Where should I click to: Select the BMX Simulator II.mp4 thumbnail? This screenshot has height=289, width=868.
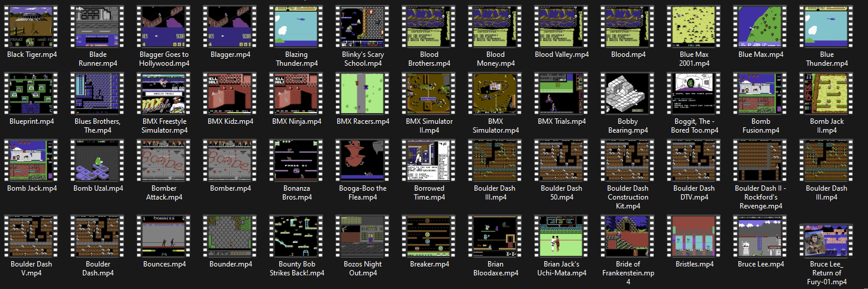click(x=430, y=93)
